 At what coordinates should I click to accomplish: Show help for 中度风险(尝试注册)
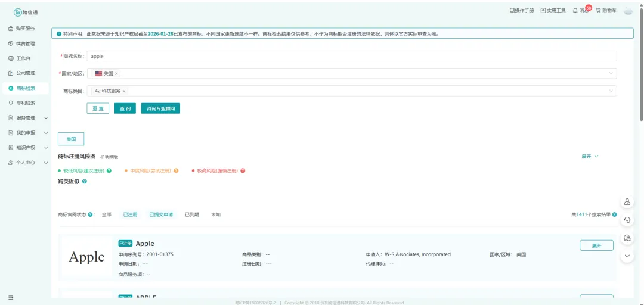[x=176, y=171]
